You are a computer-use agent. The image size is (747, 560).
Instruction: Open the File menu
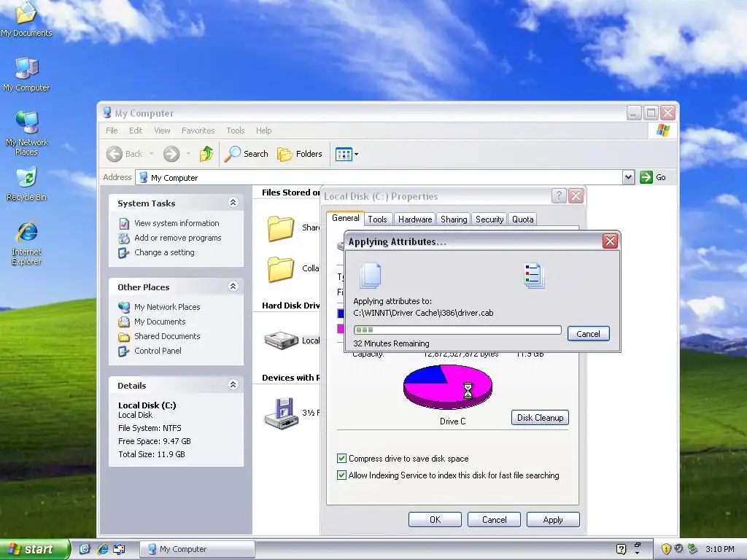[112, 131]
